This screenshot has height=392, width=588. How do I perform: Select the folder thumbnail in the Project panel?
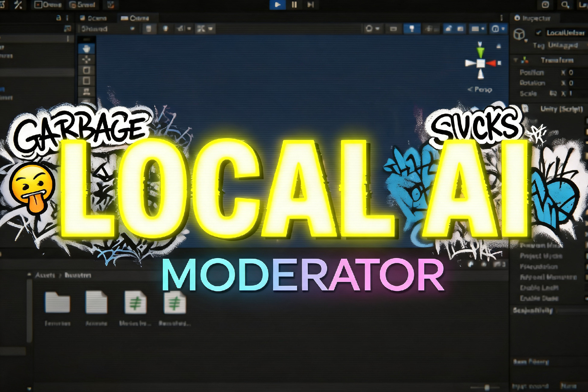tap(57, 302)
